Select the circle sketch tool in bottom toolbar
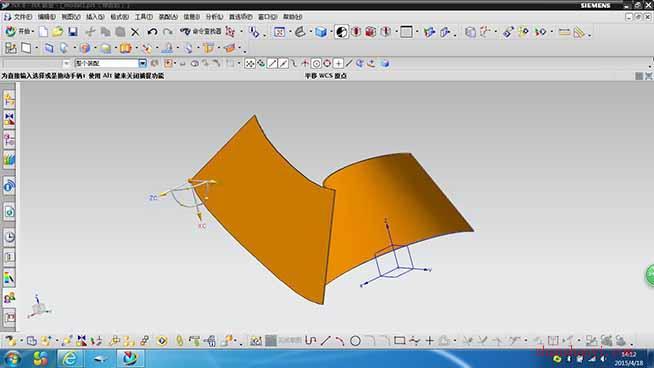654x368 pixels. 355,341
